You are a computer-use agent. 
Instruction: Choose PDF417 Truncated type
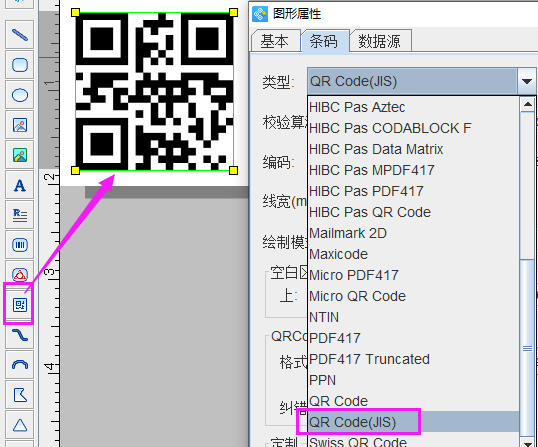413,359
